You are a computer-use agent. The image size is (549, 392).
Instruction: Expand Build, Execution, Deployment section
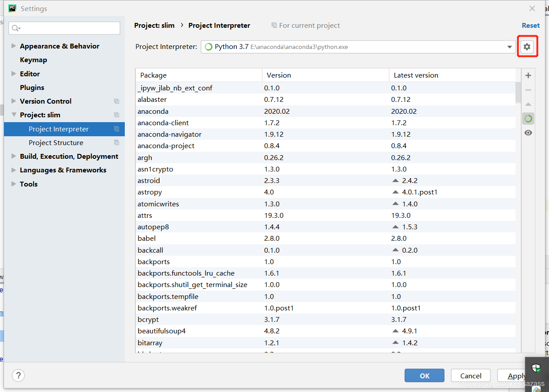(x=14, y=156)
